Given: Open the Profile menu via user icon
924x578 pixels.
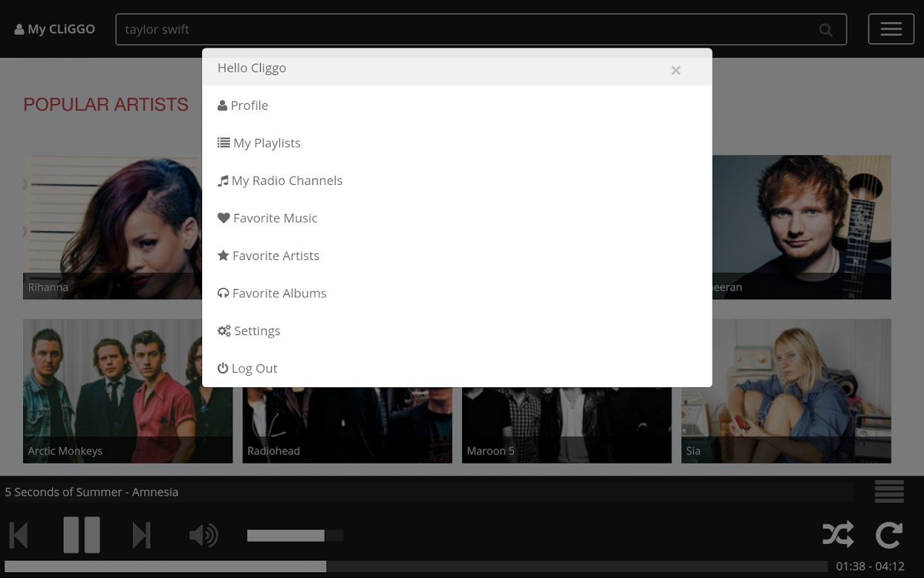Looking at the screenshot, I should [223, 105].
